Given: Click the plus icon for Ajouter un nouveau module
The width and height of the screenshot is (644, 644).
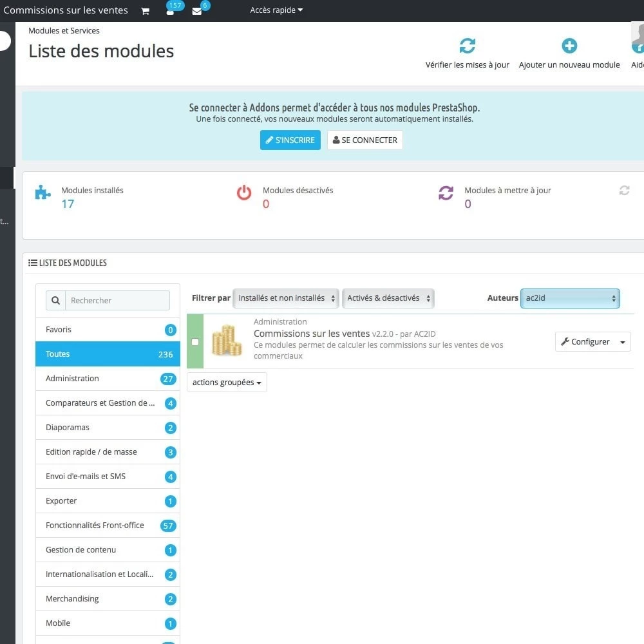Looking at the screenshot, I should (569, 46).
